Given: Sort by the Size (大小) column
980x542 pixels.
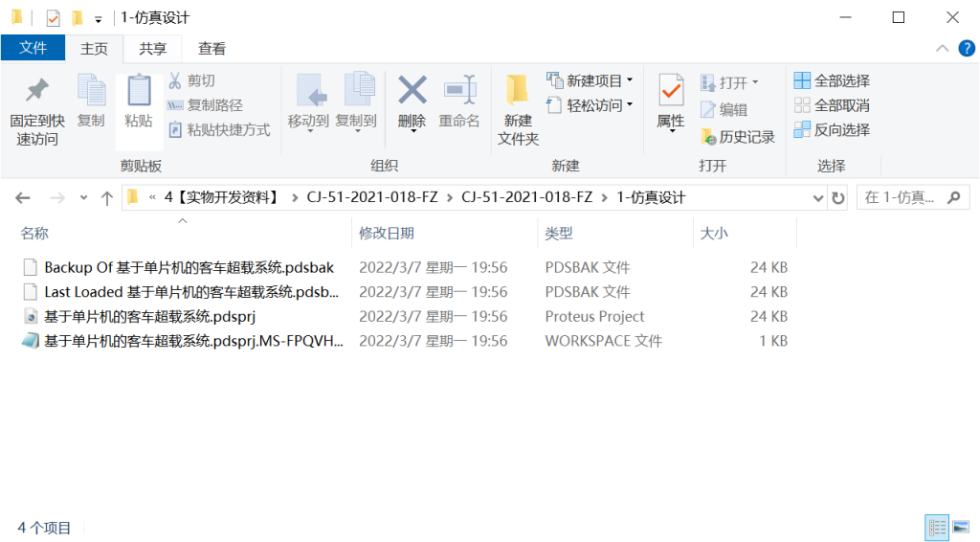Looking at the screenshot, I should tap(714, 234).
